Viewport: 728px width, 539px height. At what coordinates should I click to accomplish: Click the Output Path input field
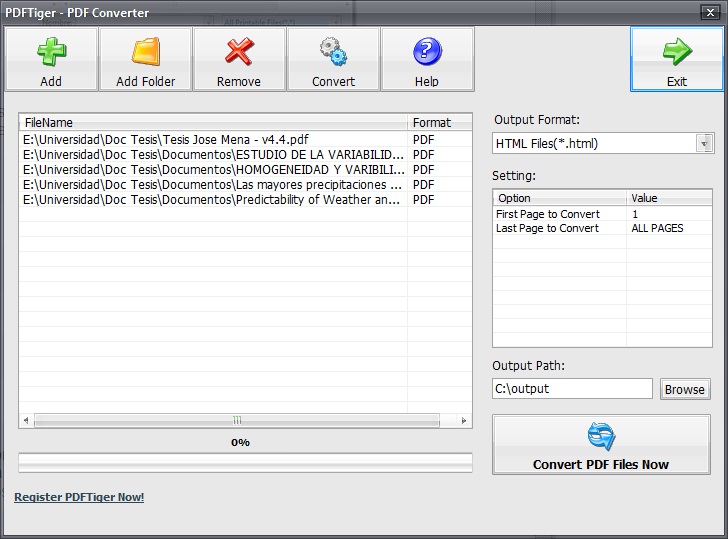click(x=572, y=389)
